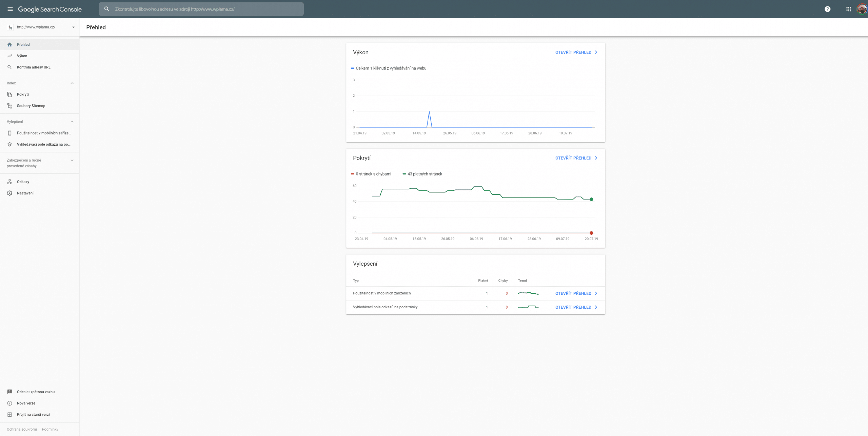Open the Google apps grid
This screenshot has width=868, height=436.
(x=848, y=9)
